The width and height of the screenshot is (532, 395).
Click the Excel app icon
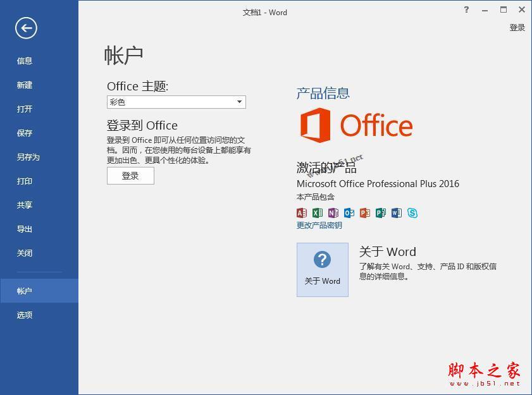pyautogui.click(x=318, y=212)
